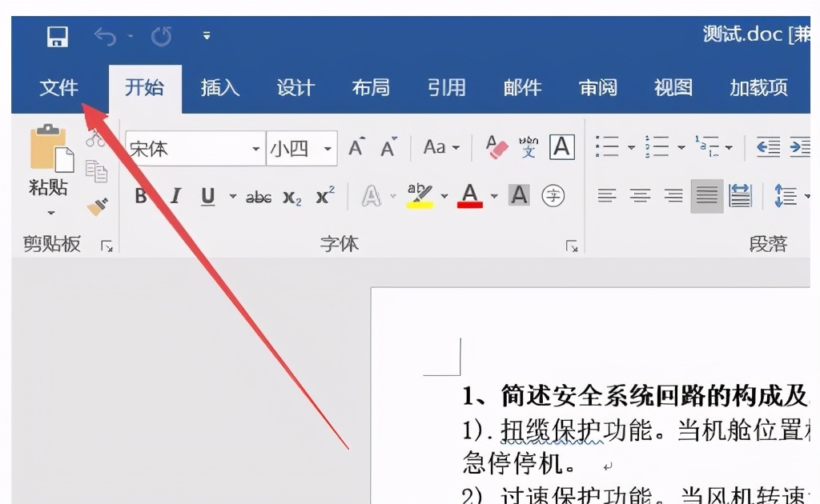Screen dimensions: 820x504
Task: Click the Character Border icon in Font group
Action: pyautogui.click(x=561, y=146)
